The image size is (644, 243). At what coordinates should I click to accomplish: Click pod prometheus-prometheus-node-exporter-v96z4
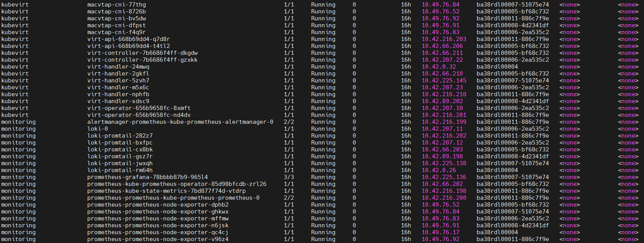point(158,239)
